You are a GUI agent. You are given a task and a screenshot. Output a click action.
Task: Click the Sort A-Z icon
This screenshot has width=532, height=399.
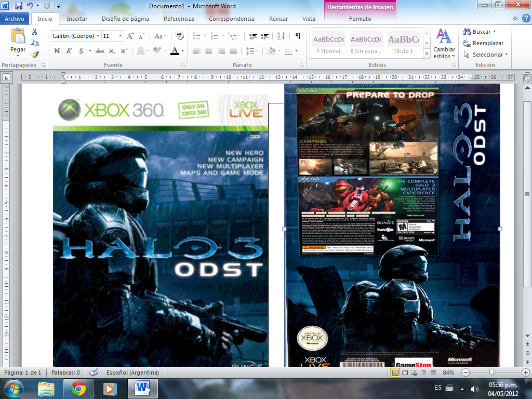coord(281,36)
